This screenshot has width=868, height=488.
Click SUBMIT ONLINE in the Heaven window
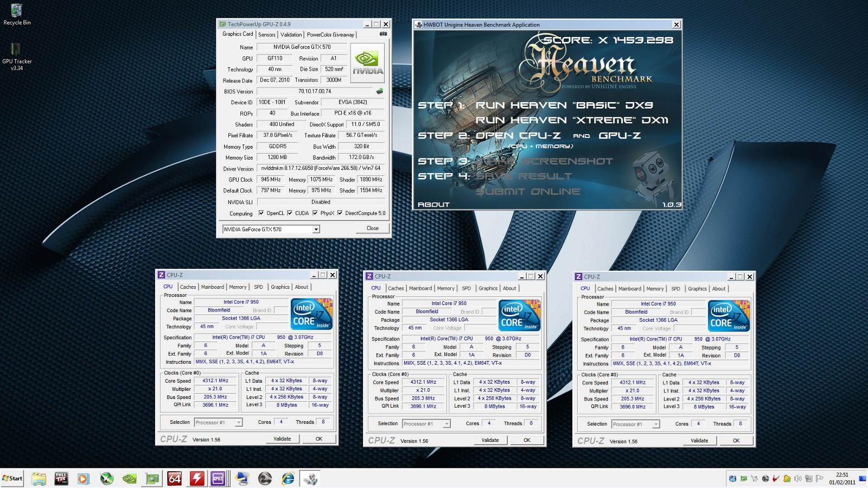[528, 192]
